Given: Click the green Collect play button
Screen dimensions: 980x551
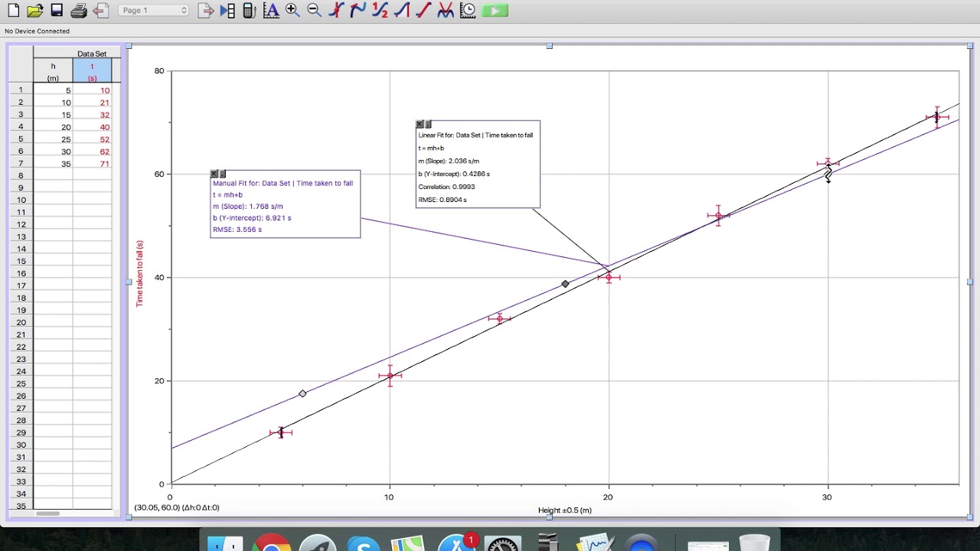Looking at the screenshot, I should pos(495,11).
